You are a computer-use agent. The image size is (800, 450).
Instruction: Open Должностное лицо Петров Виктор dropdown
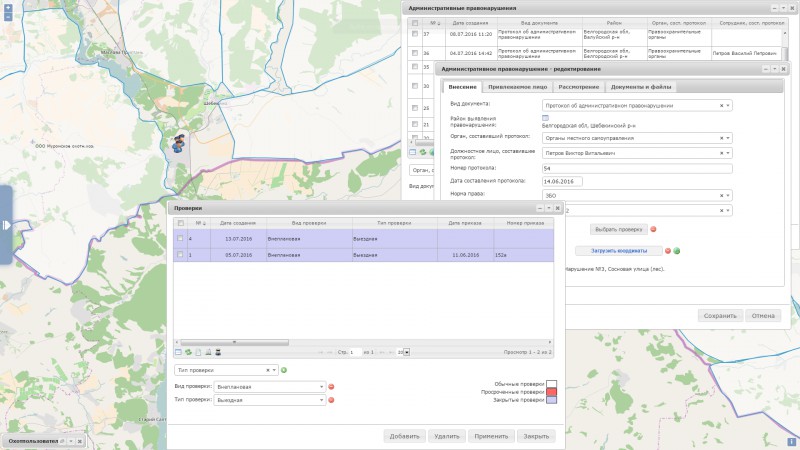pyautogui.click(x=728, y=154)
